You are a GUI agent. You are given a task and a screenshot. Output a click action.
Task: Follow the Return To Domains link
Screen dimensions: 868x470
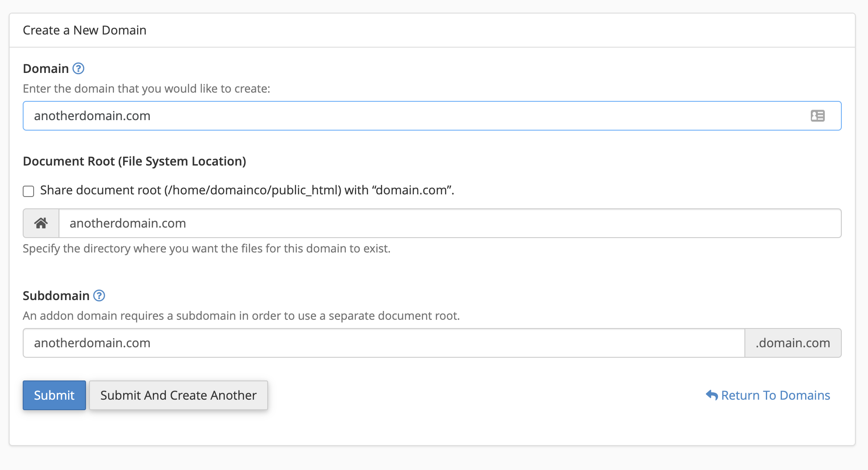pos(775,395)
